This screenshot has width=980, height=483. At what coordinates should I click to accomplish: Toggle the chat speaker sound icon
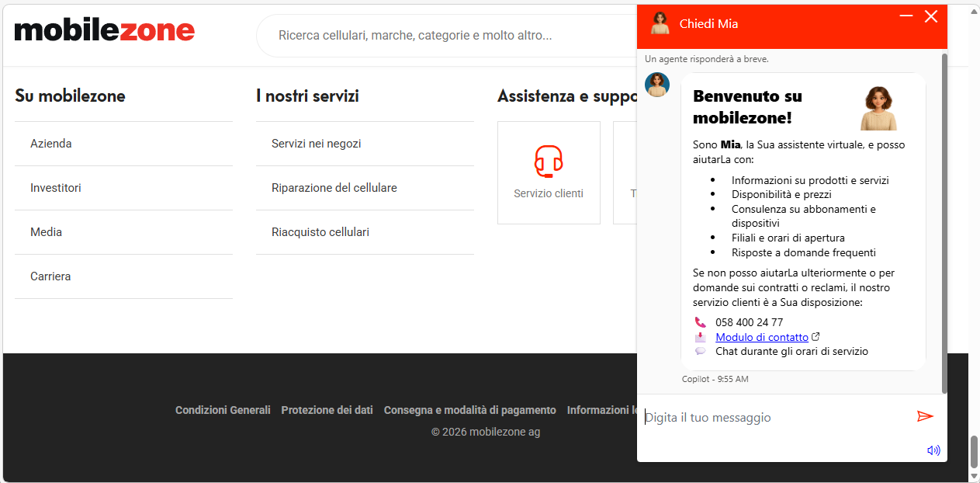click(933, 450)
